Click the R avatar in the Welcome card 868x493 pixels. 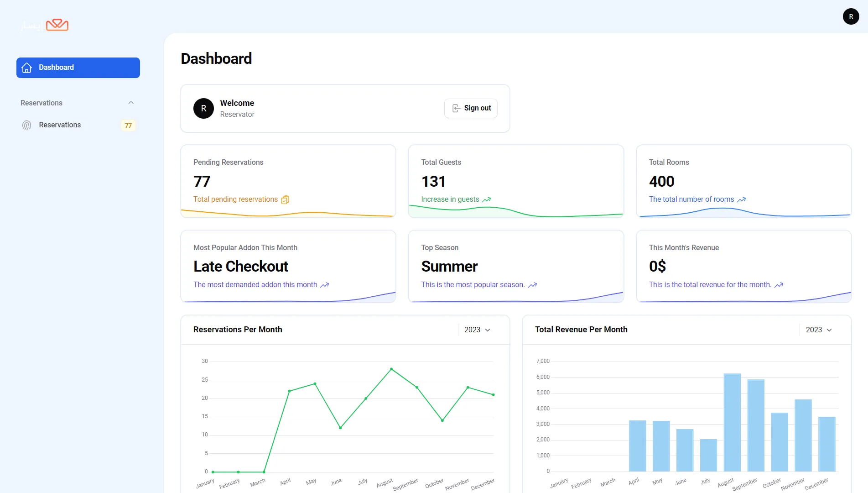tap(203, 109)
